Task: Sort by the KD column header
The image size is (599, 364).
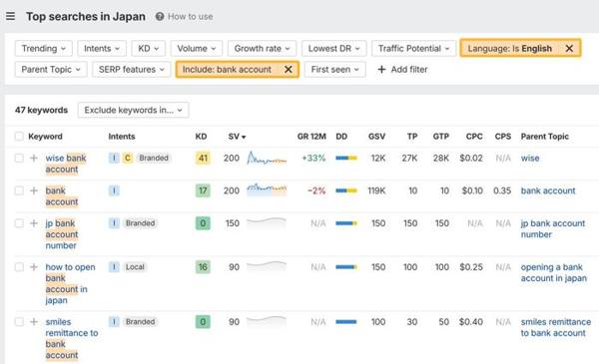Action: tap(201, 137)
